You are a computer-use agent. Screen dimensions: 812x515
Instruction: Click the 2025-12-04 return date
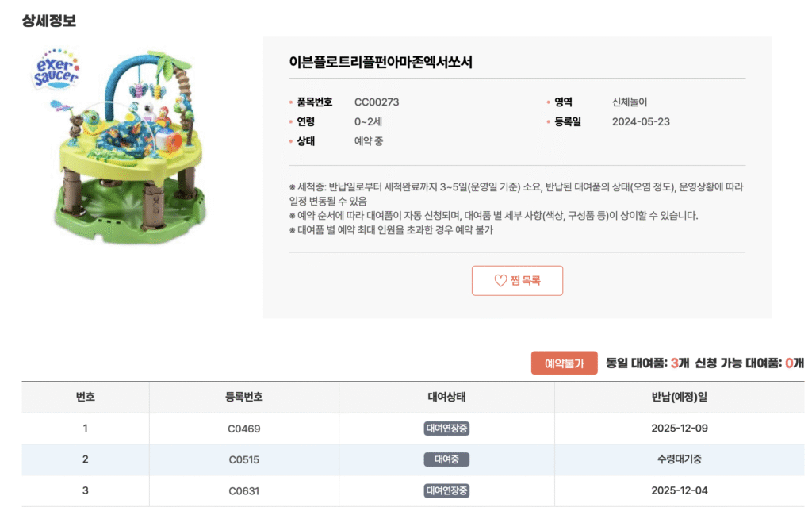[679, 490]
